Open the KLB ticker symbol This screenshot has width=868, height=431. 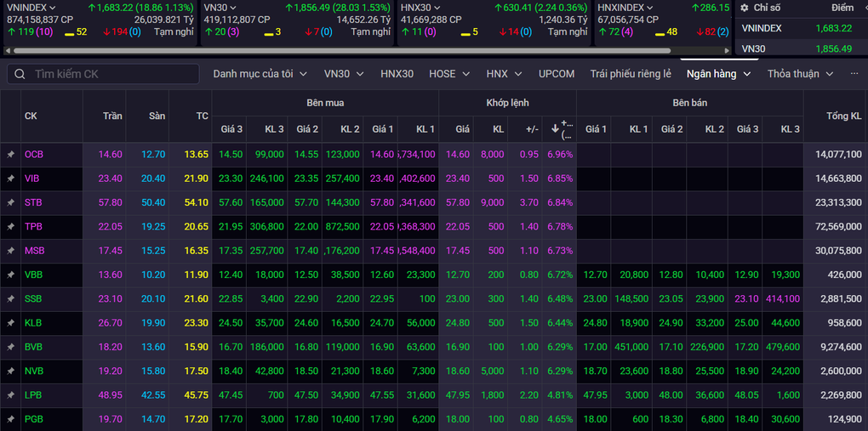click(33, 323)
